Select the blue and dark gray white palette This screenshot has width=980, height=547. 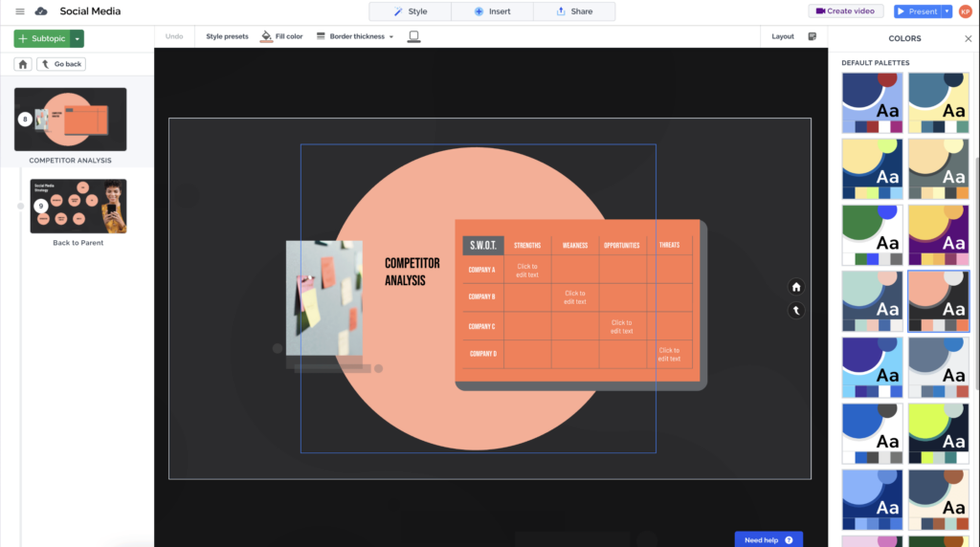pos(872,433)
